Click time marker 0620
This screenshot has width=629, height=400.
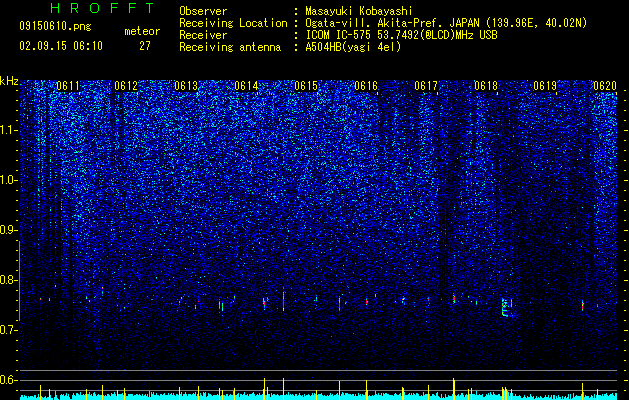(x=605, y=86)
